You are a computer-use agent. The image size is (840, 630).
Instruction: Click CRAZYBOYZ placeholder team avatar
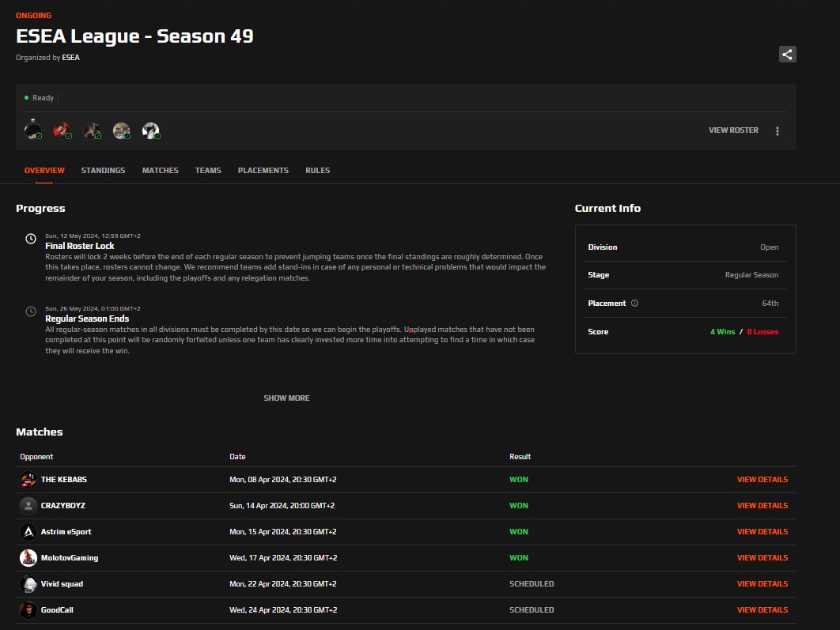[28, 506]
